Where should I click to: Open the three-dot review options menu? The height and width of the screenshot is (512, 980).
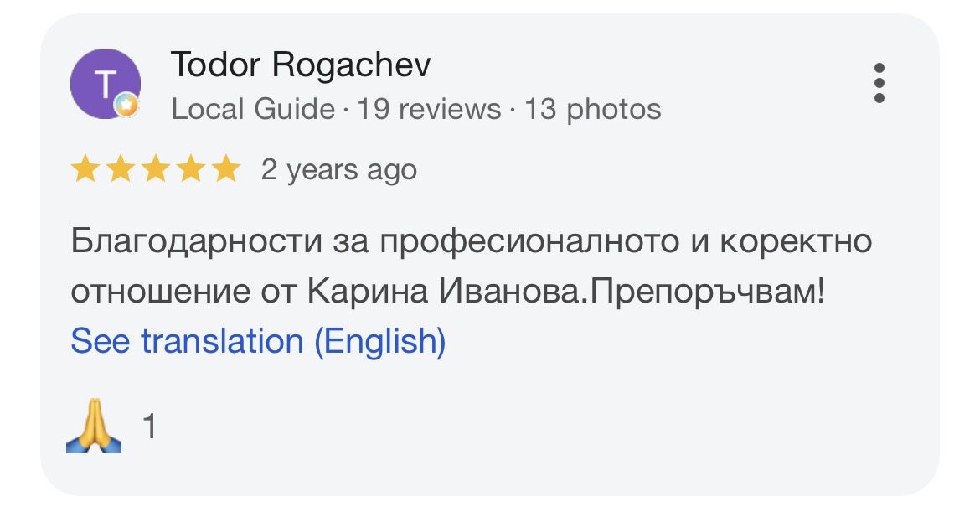coord(879,82)
